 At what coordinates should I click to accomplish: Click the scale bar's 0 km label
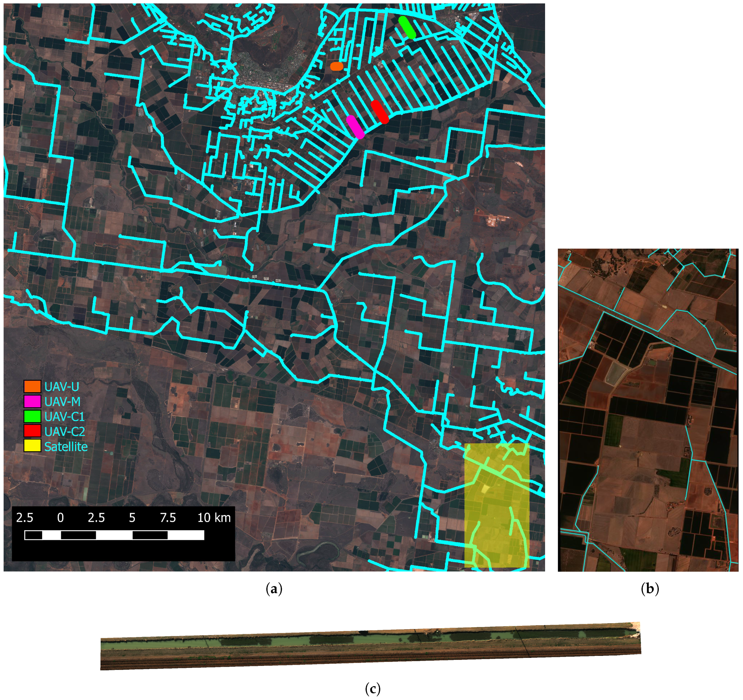tap(60, 518)
